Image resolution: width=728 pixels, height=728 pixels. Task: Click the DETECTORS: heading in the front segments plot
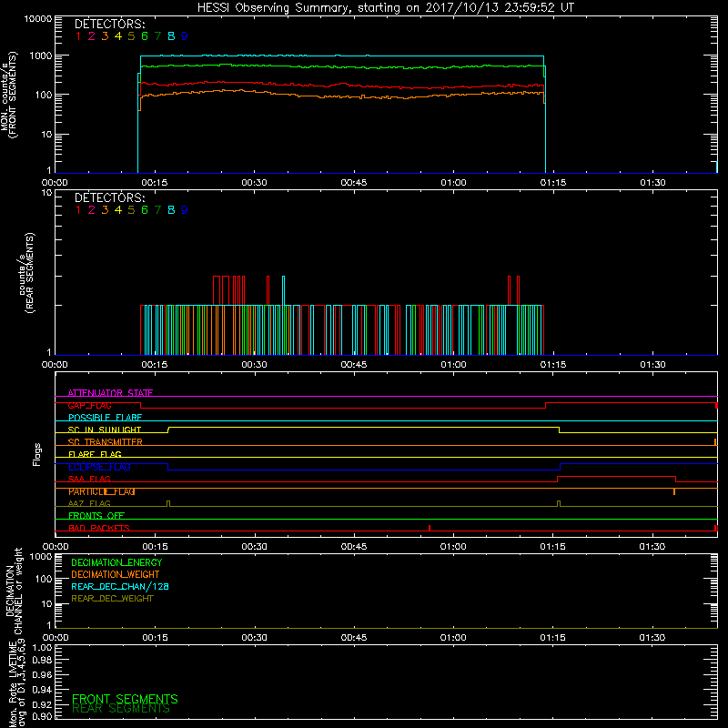[109, 25]
